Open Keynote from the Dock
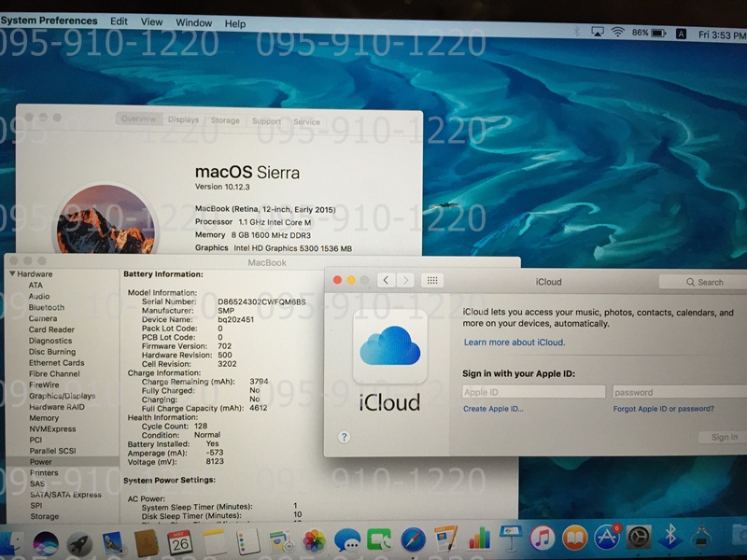 point(511,538)
